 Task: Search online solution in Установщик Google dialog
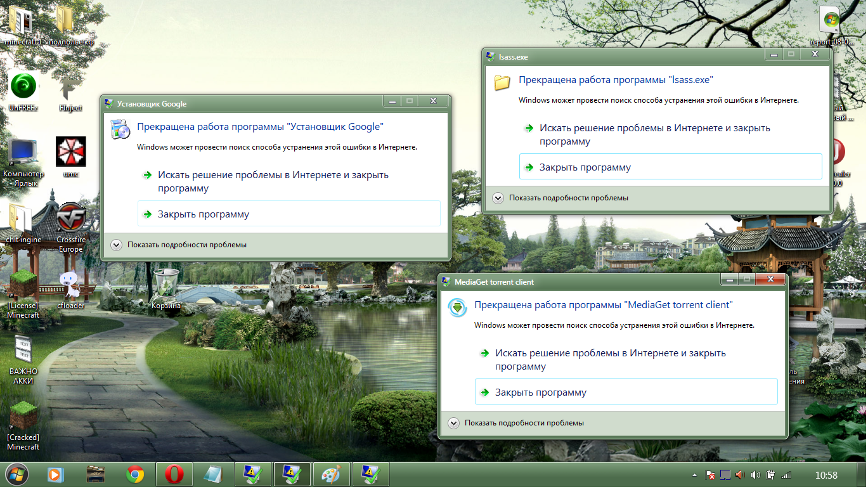click(x=289, y=181)
